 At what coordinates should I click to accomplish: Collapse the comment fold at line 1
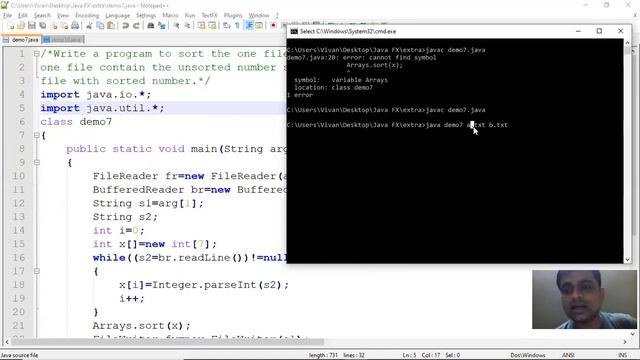(x=37, y=53)
